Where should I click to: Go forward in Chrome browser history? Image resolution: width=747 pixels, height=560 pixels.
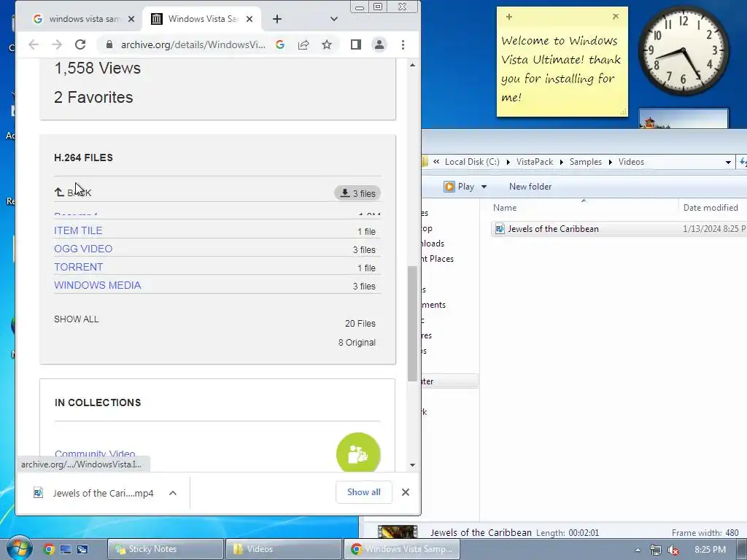[x=57, y=44]
